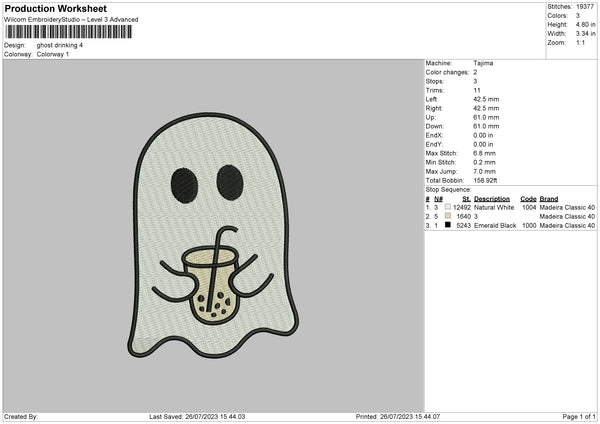
Task: Click code '1000' in Emerald Black row
Action: click(529, 225)
